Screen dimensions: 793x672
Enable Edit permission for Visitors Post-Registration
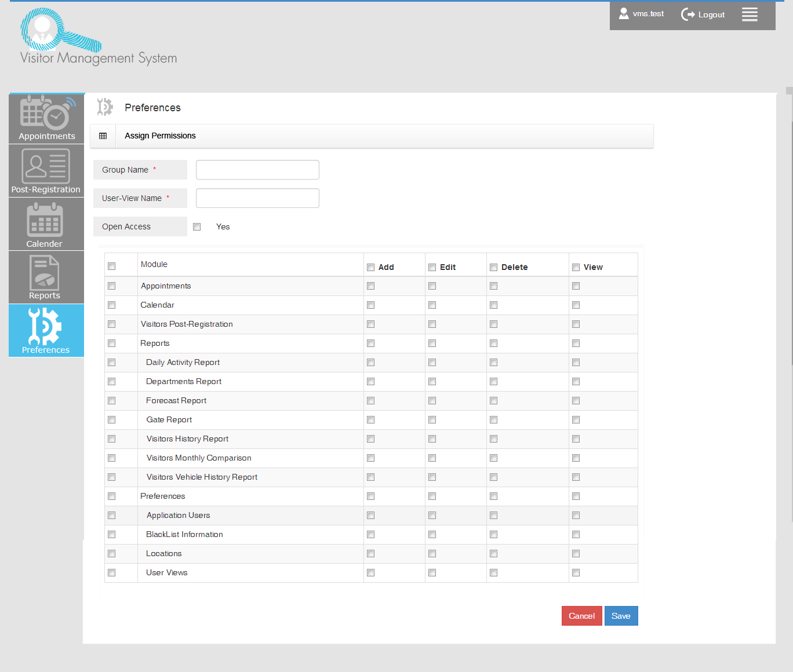pos(432,324)
